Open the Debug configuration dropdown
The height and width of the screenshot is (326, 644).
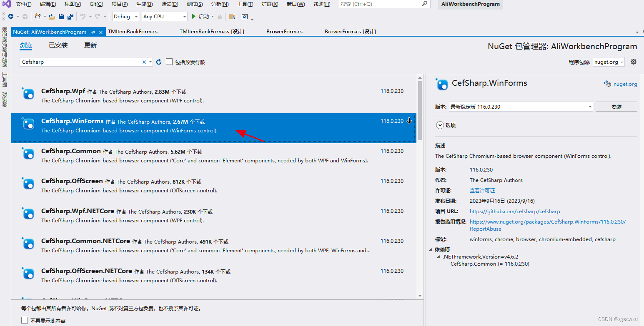(x=126, y=17)
